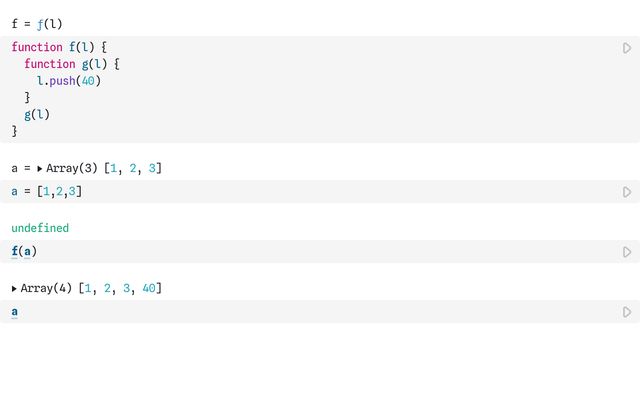Image resolution: width=640 pixels, height=400 pixels.
Task: Click the function g(l) line in editor
Action: (71, 64)
